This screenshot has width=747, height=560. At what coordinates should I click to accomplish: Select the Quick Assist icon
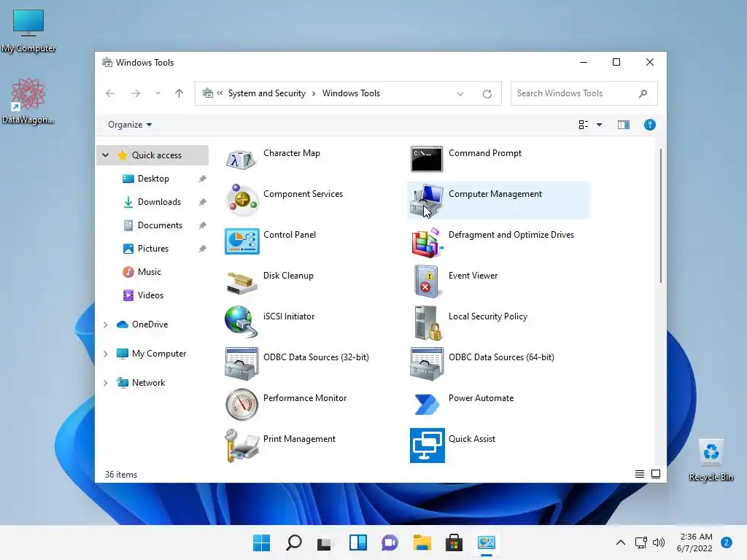pyautogui.click(x=427, y=446)
